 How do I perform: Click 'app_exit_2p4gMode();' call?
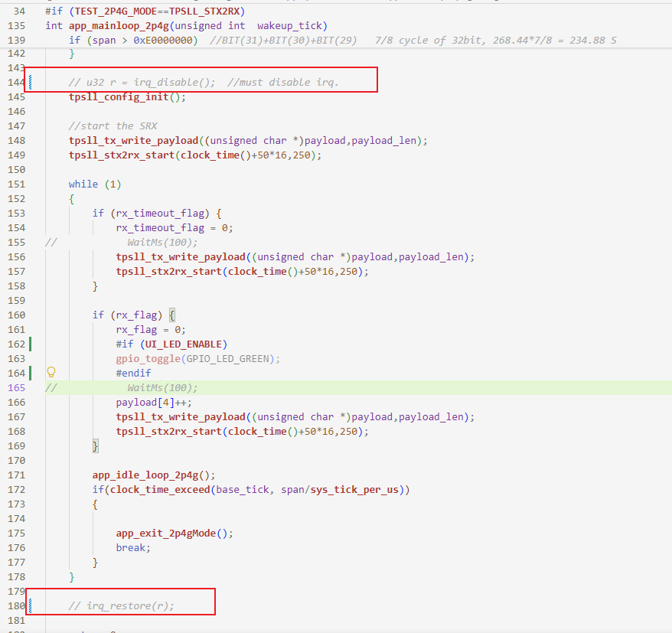coord(175,533)
